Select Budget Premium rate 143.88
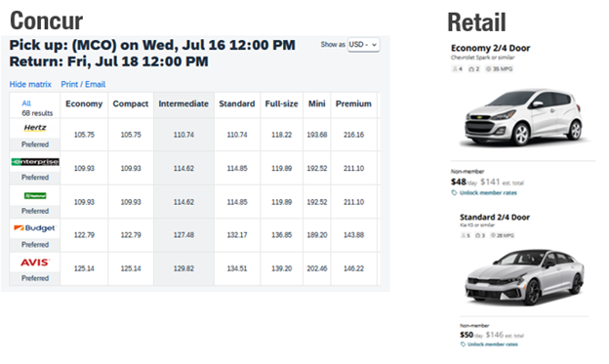This screenshot has height=364, width=609. coord(353,235)
